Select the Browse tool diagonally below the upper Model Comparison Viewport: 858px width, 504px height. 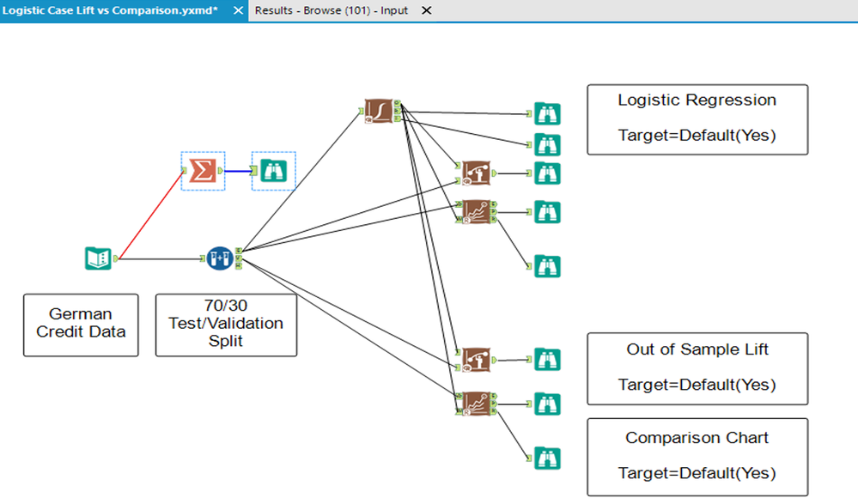(547, 266)
